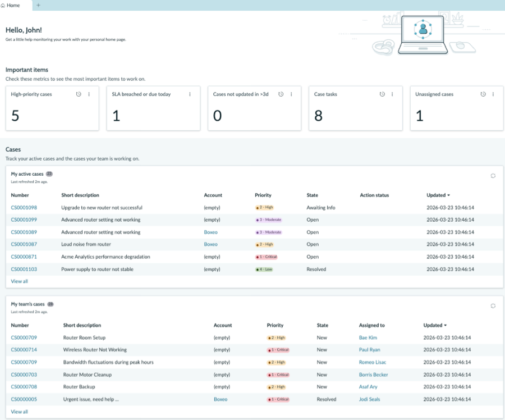Open assignee Asaf Ary
The image size is (505, 420).
pos(368,386)
